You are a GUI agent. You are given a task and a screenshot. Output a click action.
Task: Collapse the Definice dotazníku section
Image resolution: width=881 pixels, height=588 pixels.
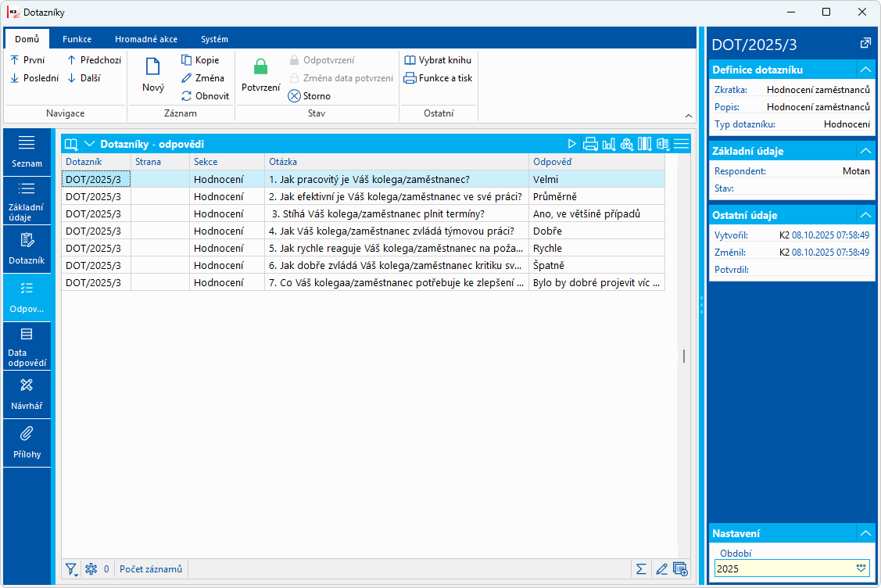pyautogui.click(x=865, y=70)
